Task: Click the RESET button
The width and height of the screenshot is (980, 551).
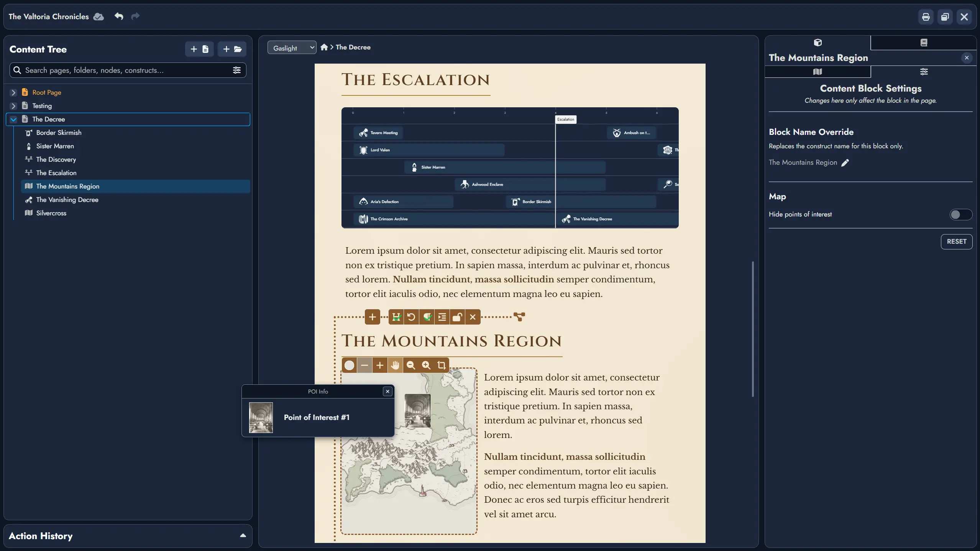Action: click(x=956, y=242)
